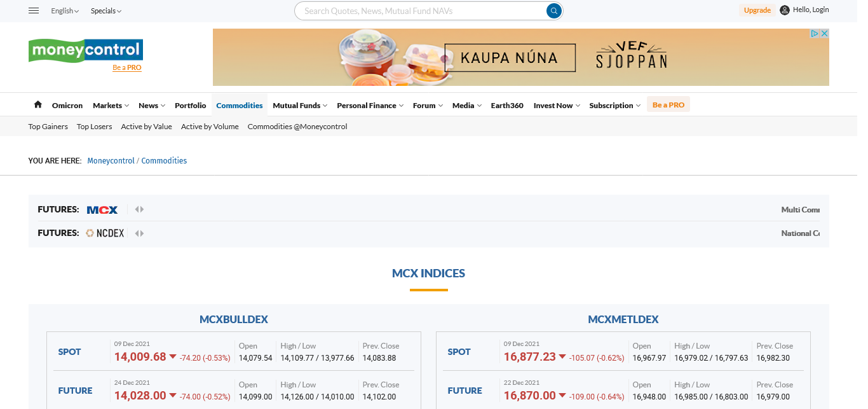Click the Upgrade button

point(757,10)
